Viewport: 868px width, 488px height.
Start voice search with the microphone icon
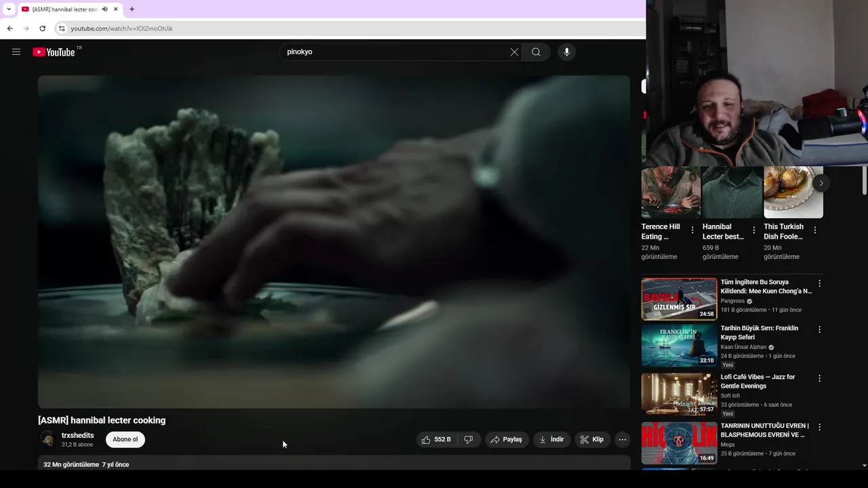coord(567,52)
